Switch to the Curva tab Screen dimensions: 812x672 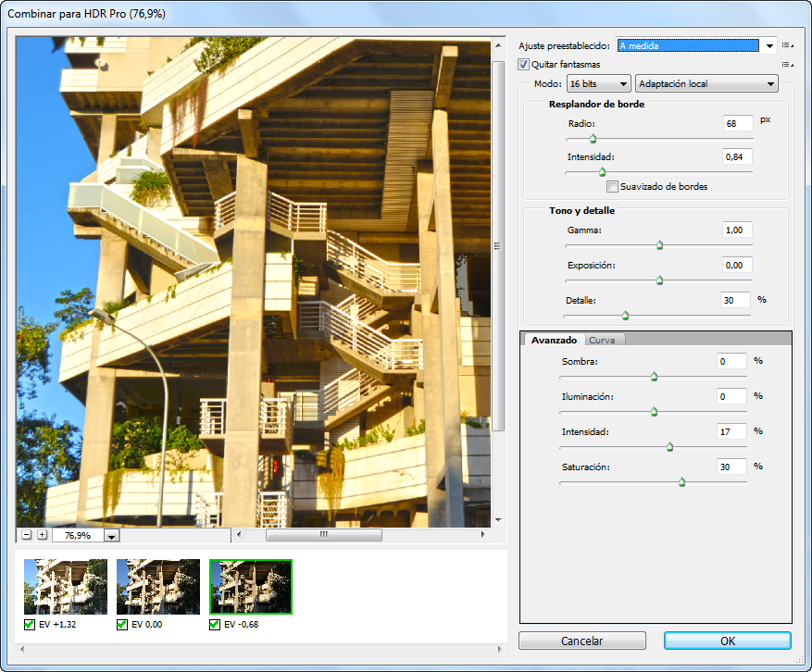pos(606,340)
